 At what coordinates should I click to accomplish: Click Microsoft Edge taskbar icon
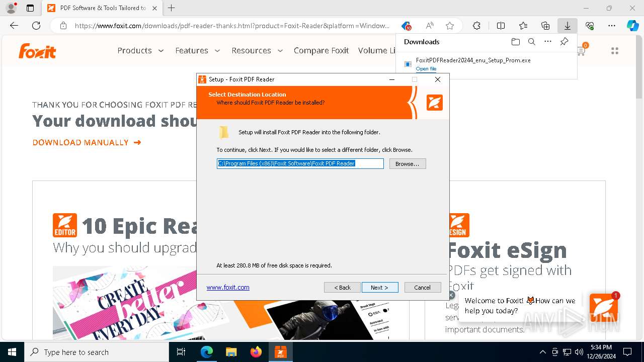click(x=207, y=352)
